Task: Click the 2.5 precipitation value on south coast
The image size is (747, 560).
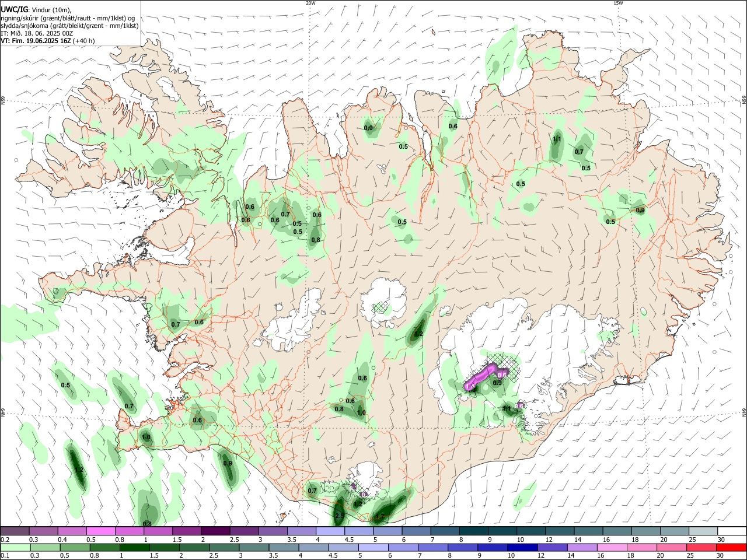Action: tap(339, 516)
